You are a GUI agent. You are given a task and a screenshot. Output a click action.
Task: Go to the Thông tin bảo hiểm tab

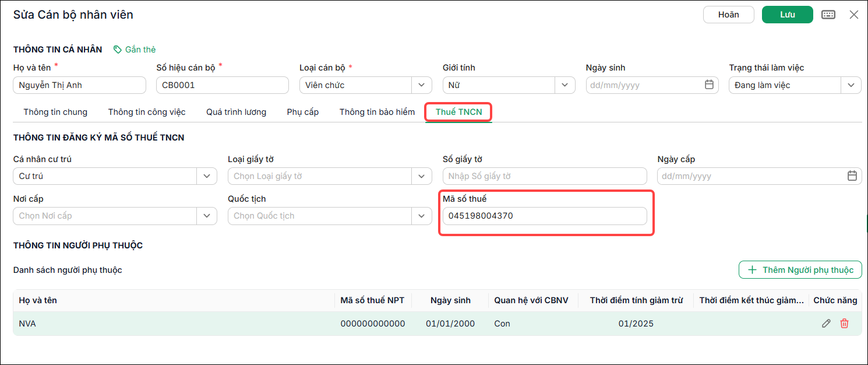pyautogui.click(x=377, y=112)
